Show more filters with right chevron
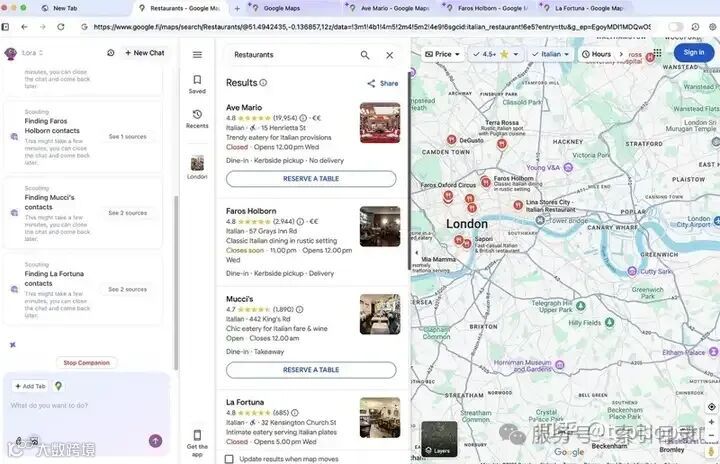Image resolution: width=720 pixels, height=464 pixels. click(621, 54)
